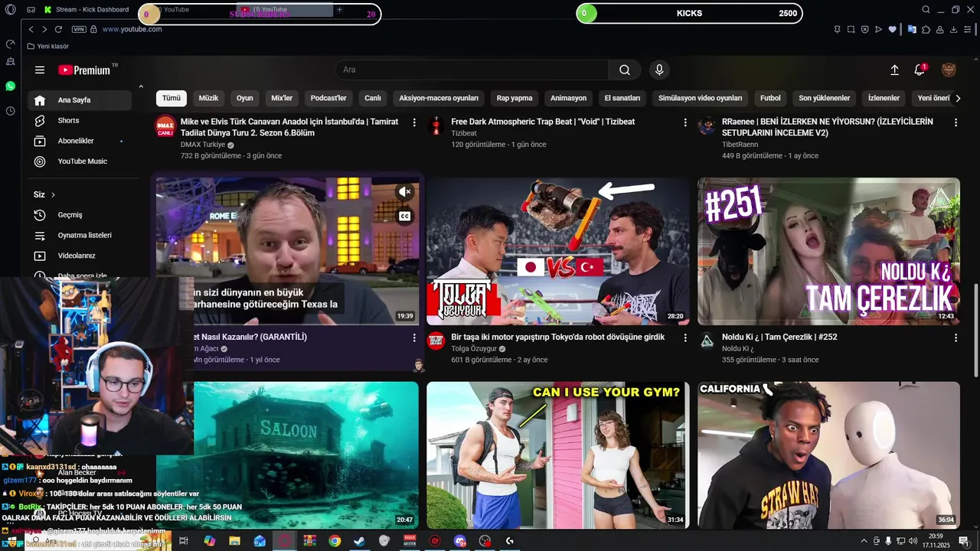
Task: Open options menu for Tokyo robot fight video
Action: [685, 337]
